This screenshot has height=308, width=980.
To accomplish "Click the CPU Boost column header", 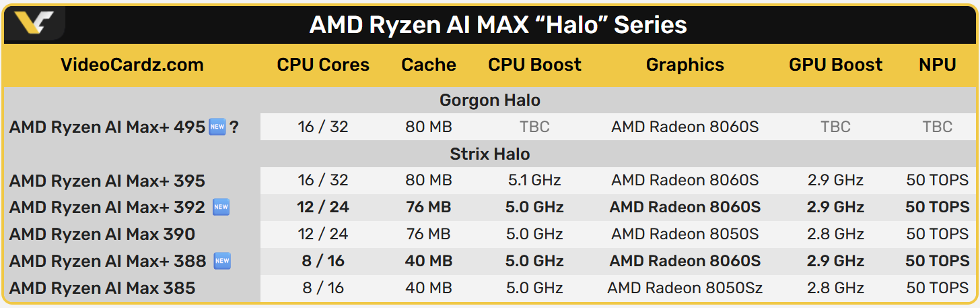I will click(x=534, y=65).
